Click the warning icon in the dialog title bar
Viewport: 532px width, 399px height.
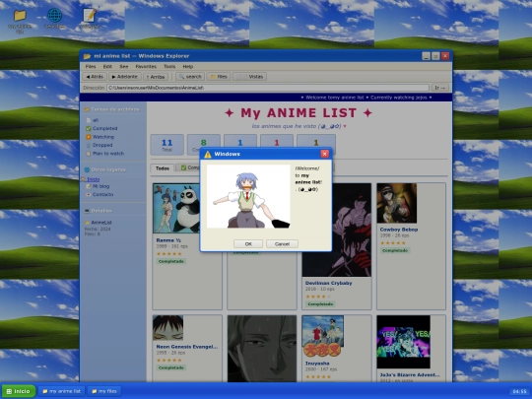point(208,155)
